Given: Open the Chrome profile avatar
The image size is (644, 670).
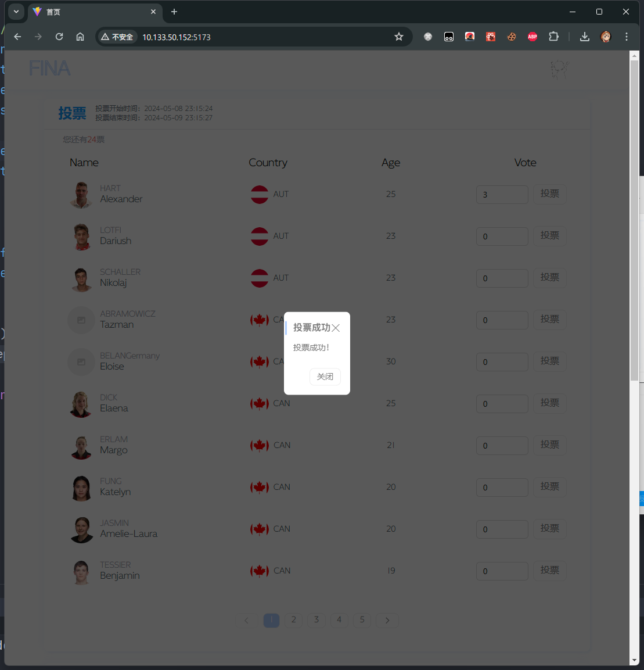Looking at the screenshot, I should click(x=606, y=37).
